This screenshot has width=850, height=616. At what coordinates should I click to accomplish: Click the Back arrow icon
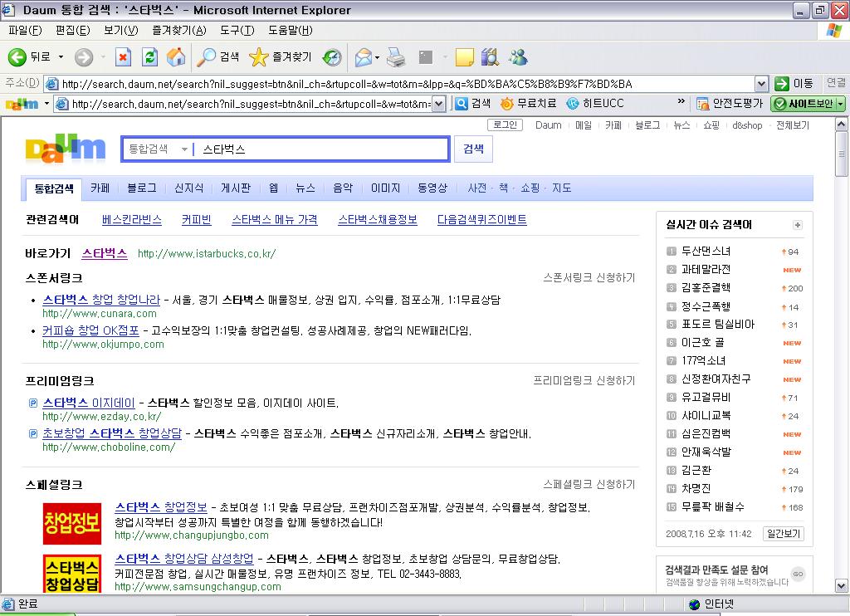(17, 57)
